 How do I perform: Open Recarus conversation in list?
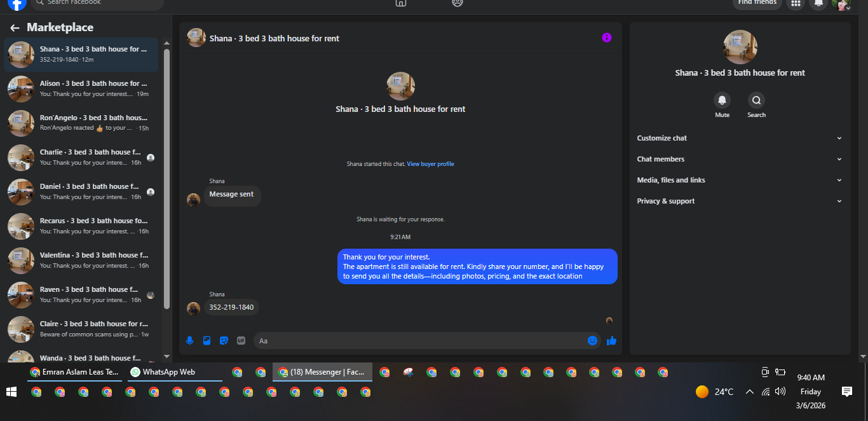81,226
